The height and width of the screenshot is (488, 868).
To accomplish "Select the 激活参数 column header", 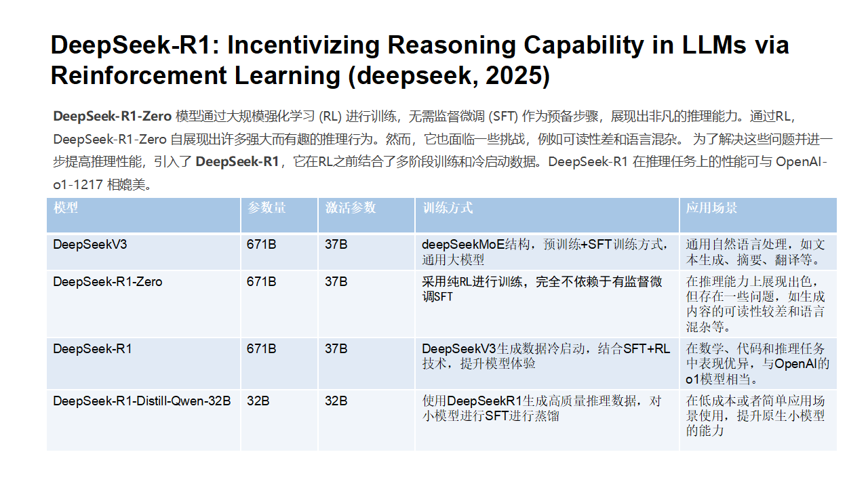I will (366, 215).
